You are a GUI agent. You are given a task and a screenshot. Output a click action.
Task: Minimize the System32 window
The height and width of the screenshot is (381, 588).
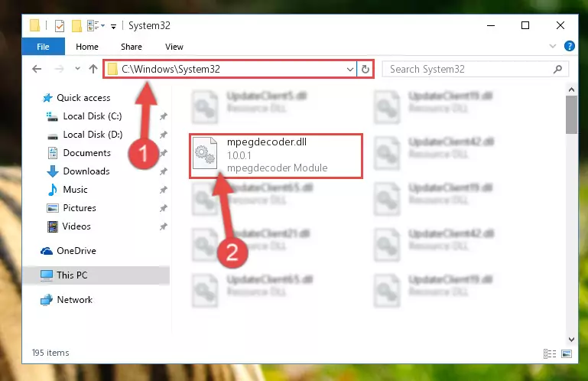click(490, 25)
